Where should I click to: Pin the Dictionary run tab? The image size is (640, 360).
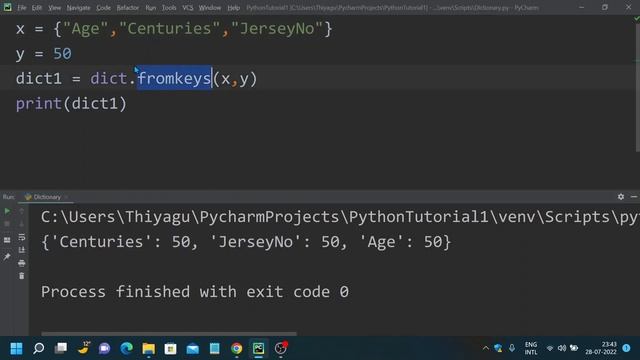(x=7, y=256)
